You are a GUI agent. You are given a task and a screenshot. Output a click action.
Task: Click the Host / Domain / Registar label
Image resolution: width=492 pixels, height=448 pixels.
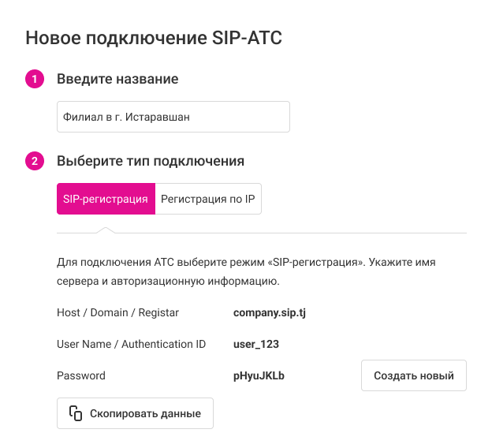(x=118, y=313)
